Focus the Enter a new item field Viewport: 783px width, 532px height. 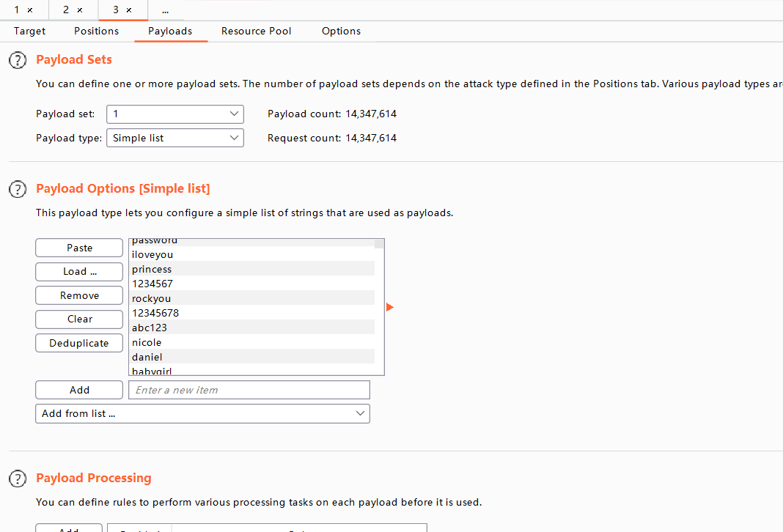(x=249, y=390)
